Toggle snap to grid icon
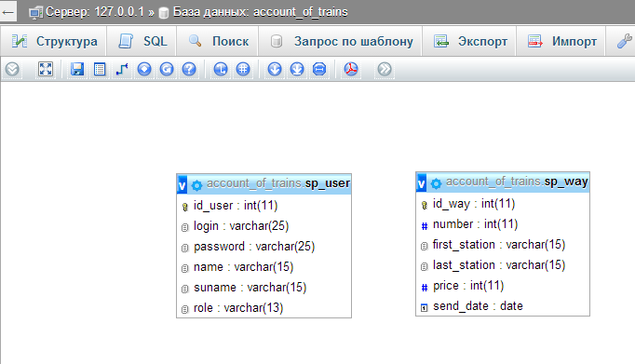 click(x=243, y=69)
